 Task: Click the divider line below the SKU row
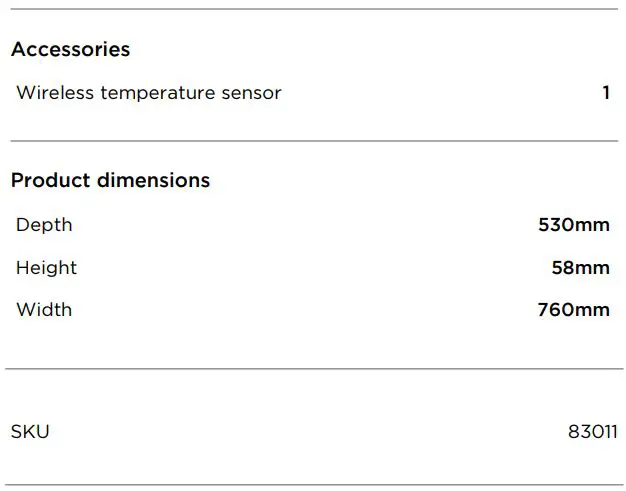pyautogui.click(x=313, y=485)
